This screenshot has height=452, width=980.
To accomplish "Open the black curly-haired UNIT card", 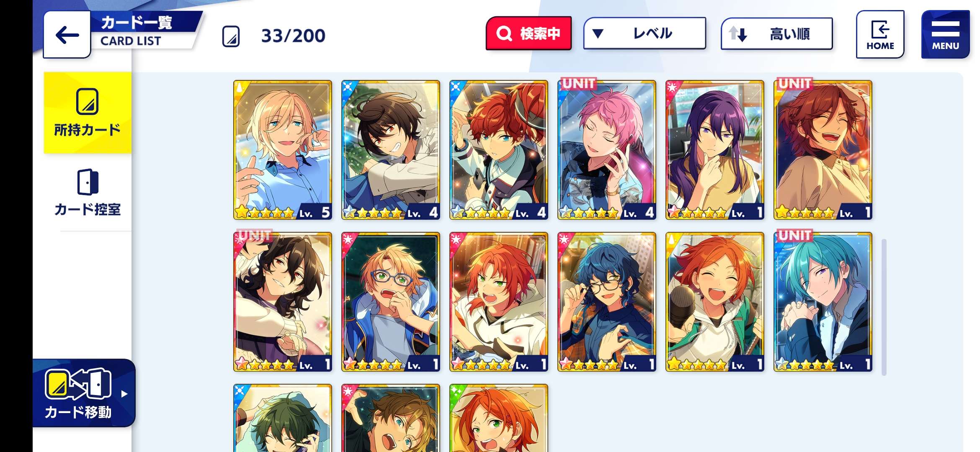I will pos(283,302).
